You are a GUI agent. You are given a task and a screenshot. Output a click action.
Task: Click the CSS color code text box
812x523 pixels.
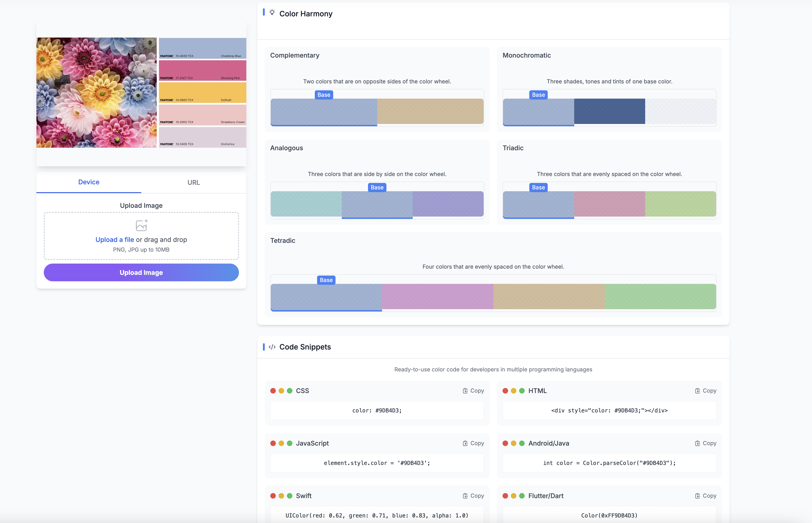coord(377,410)
